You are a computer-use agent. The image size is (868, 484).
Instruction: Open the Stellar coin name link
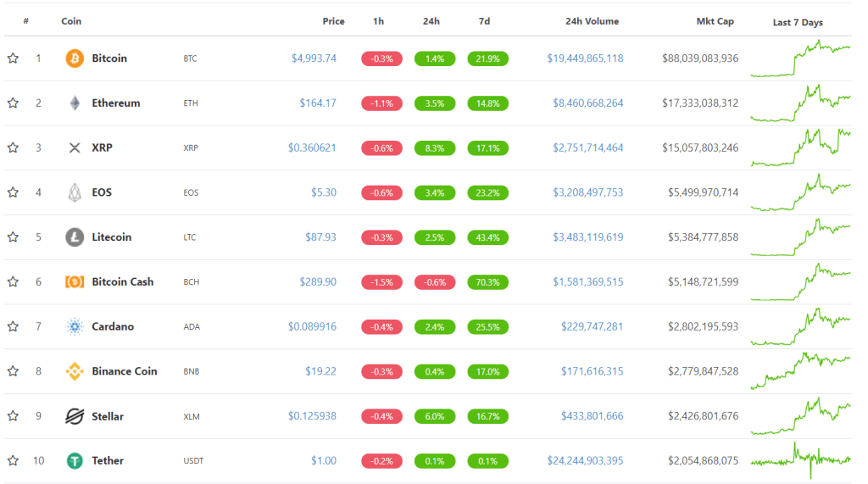(108, 416)
